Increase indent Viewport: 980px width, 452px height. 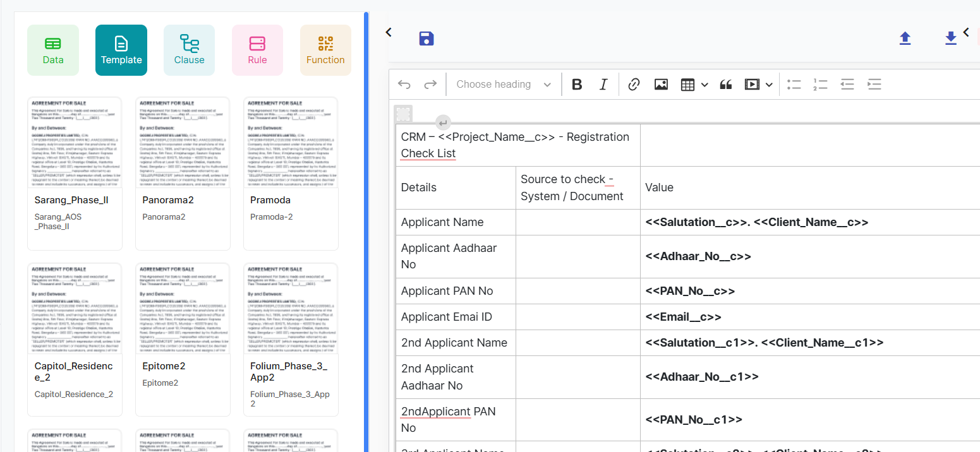pyautogui.click(x=874, y=85)
